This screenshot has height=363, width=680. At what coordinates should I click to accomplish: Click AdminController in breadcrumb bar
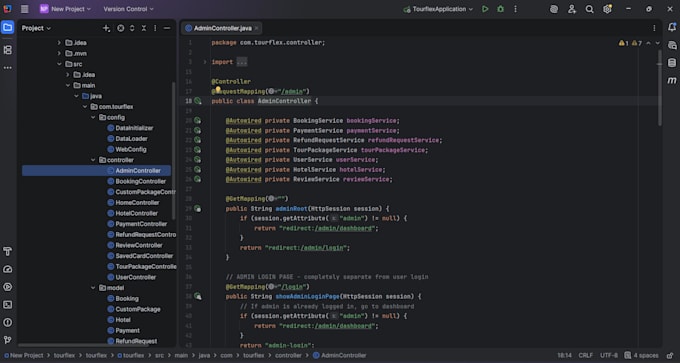click(x=340, y=356)
